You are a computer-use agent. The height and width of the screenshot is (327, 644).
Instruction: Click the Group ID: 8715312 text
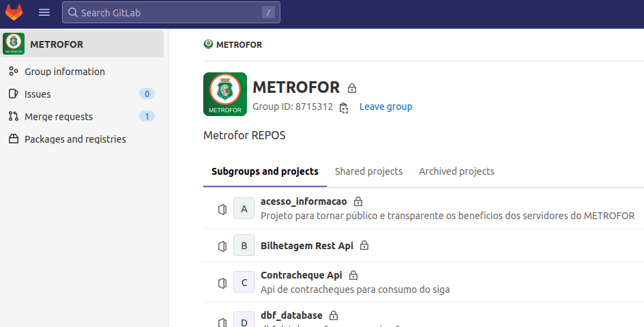pos(293,106)
